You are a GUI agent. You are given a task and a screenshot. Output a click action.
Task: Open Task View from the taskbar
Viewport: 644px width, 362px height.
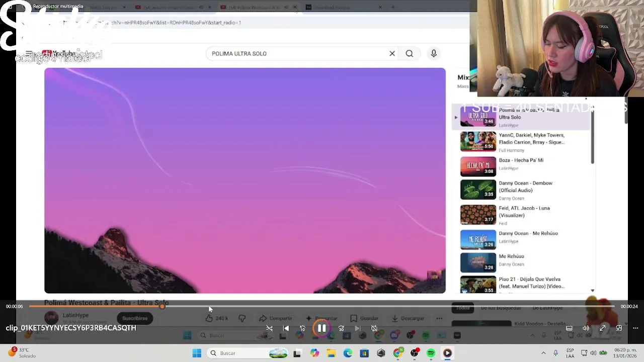coord(297,353)
